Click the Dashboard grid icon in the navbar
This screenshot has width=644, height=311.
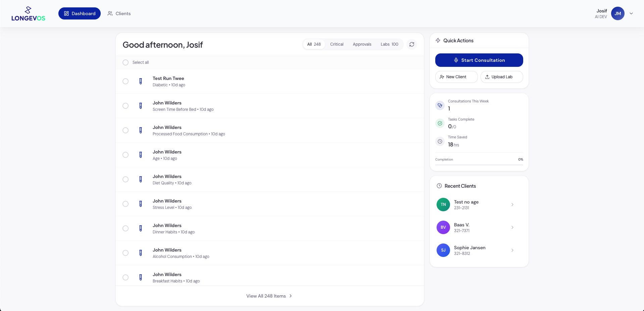coord(66,13)
